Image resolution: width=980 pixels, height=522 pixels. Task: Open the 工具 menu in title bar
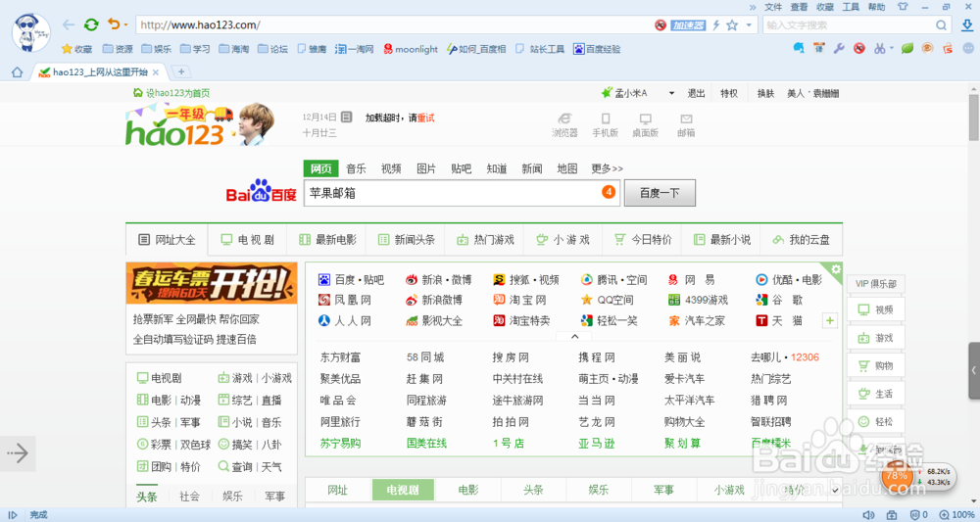coord(851,7)
